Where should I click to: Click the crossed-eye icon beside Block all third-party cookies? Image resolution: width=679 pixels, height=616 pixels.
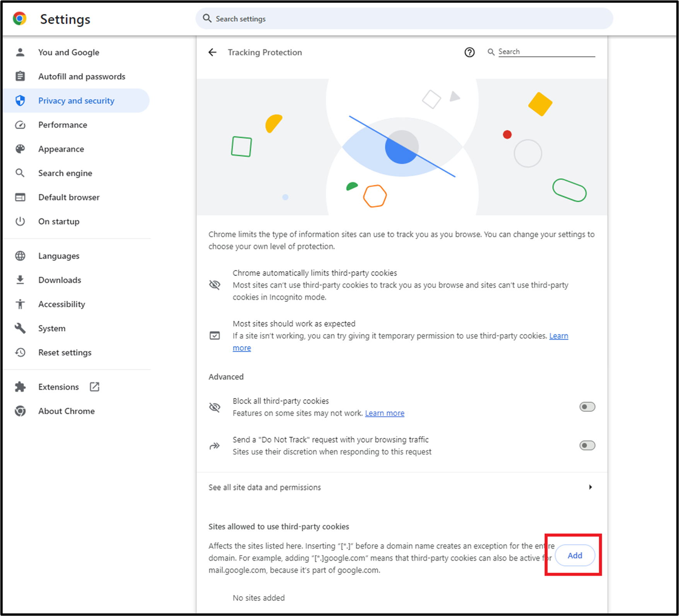coord(215,407)
